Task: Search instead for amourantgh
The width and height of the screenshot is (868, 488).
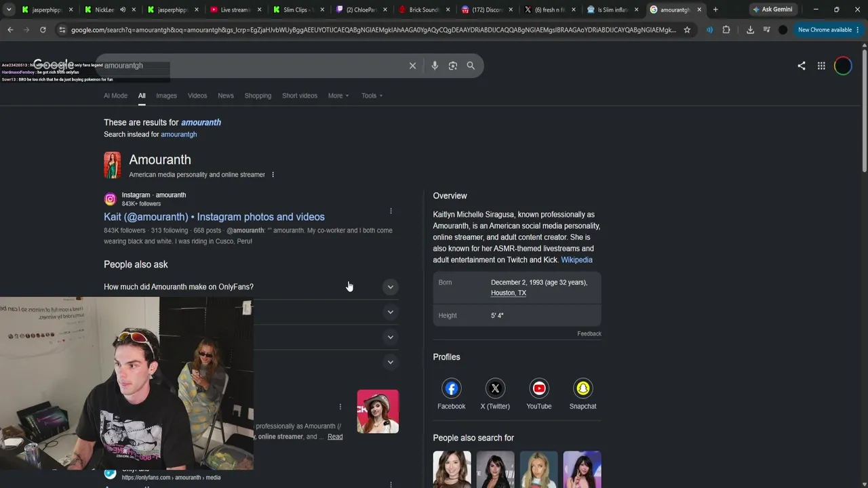Action: [179, 134]
